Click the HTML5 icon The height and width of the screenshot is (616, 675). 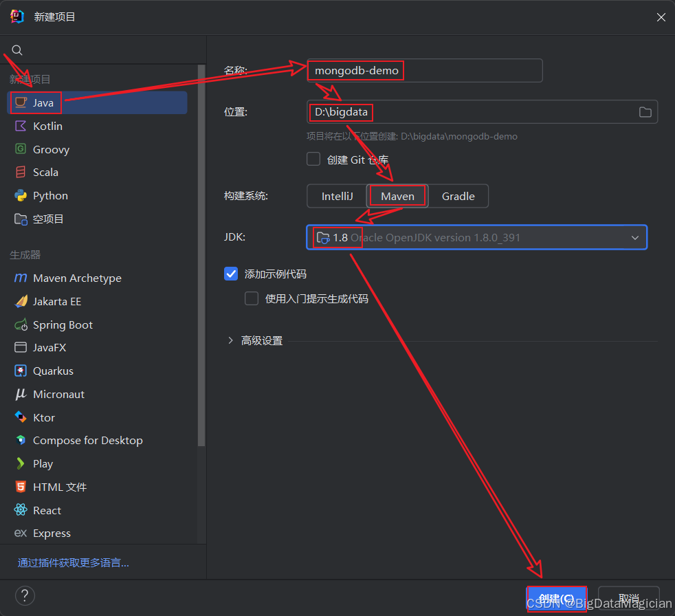[21, 487]
